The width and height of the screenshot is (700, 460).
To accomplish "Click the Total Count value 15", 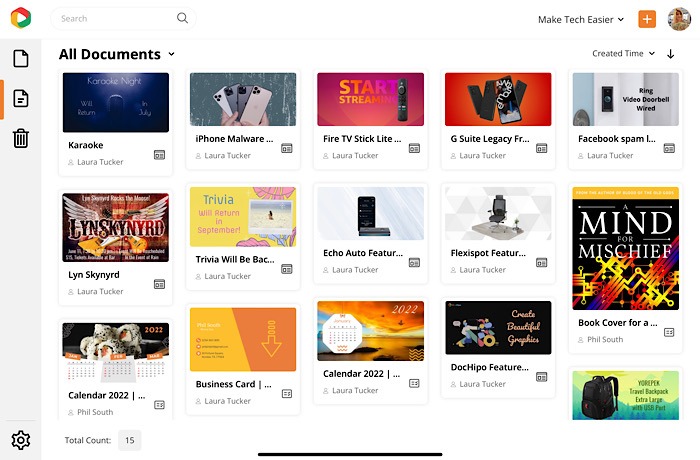I will pos(129,440).
